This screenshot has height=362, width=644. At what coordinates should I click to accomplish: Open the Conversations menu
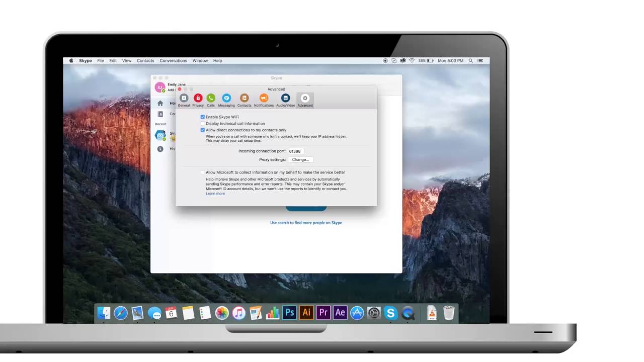point(174,60)
